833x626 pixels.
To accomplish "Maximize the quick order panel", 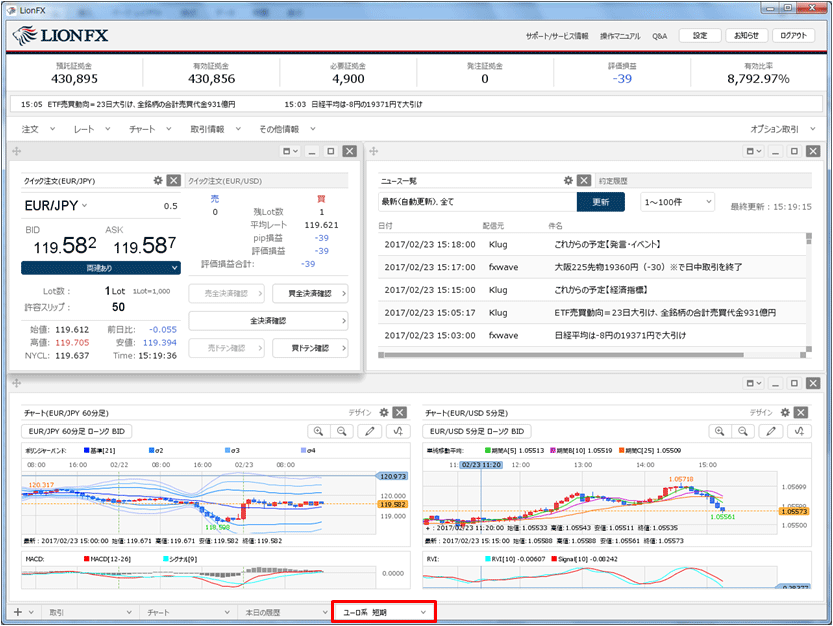I will [x=330, y=151].
